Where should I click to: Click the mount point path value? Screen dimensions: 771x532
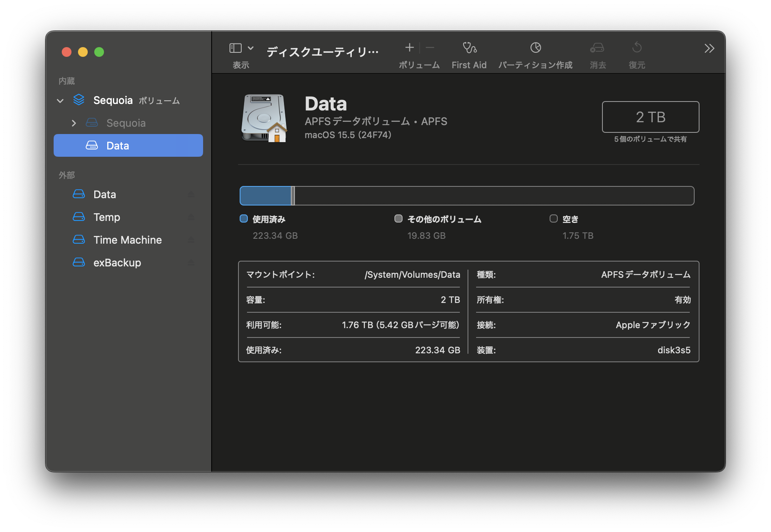(x=412, y=275)
